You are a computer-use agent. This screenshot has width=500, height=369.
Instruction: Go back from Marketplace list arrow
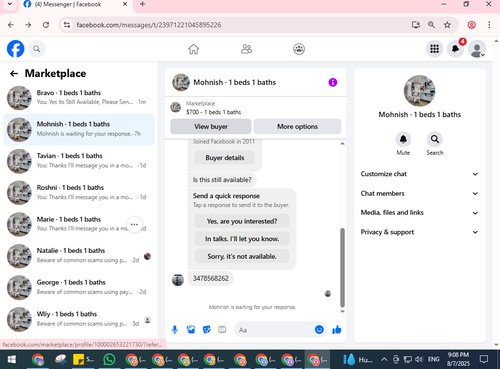[14, 73]
